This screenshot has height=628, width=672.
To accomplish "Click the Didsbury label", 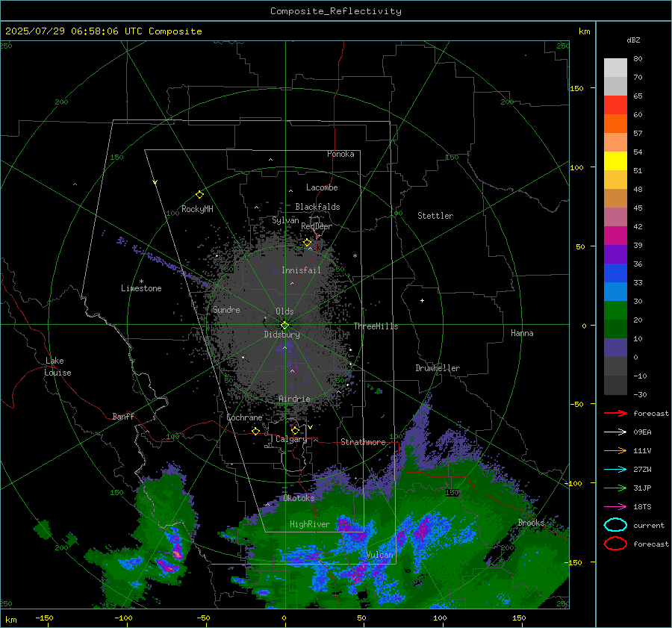I will coord(281,335).
